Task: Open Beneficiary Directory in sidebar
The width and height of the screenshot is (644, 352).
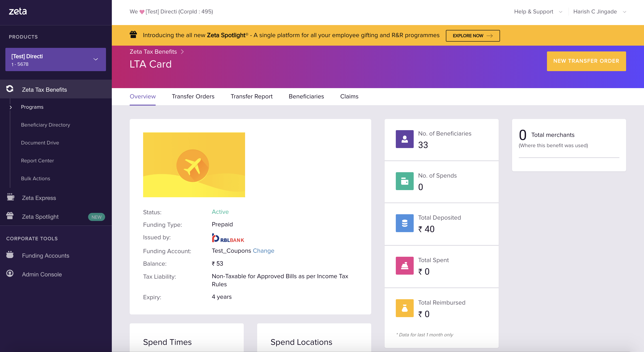Action: pos(45,125)
